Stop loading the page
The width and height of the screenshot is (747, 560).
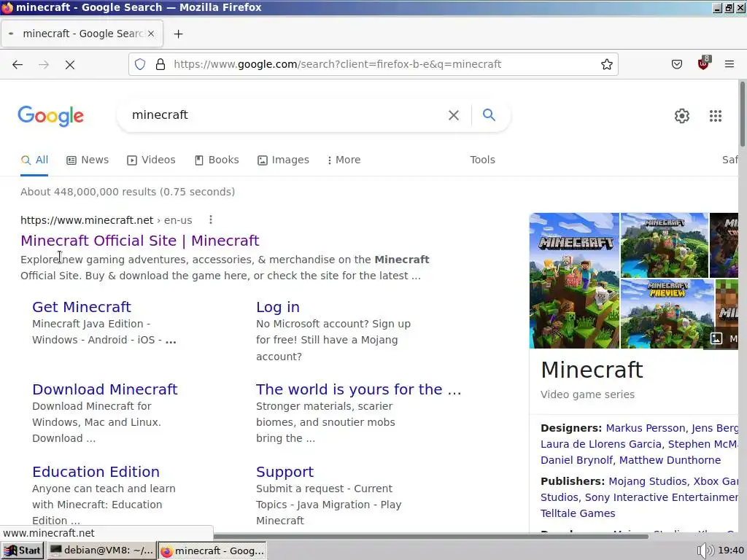coord(70,64)
